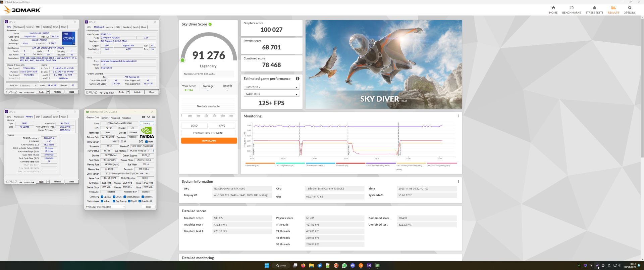Click the 3DMark taskbar icon
644x270 pixels.
pos(361,265)
